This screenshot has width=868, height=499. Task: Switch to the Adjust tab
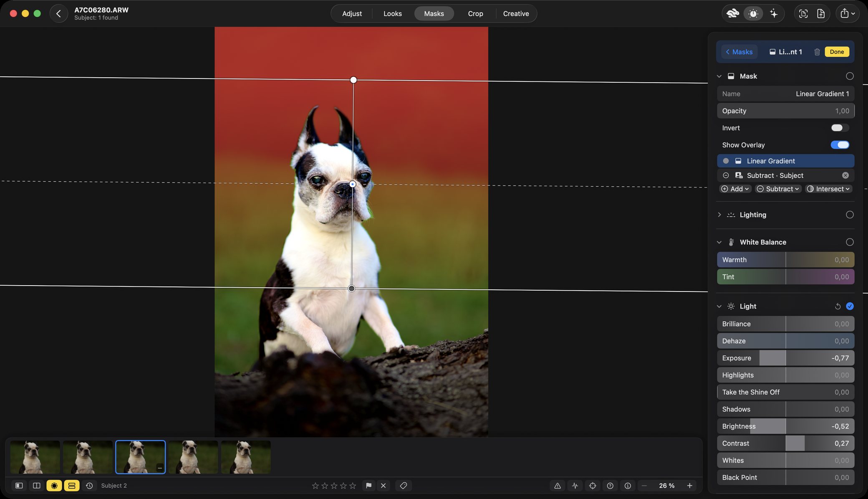352,13
